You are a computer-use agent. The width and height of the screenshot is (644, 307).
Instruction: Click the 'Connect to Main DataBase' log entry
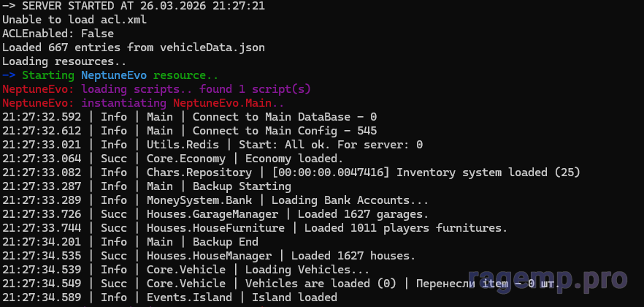[x=284, y=117]
